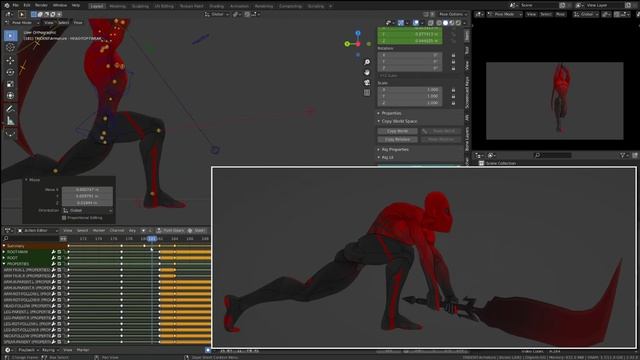Toggle viewport overlays button
640x360 pixels.
pos(416,23)
